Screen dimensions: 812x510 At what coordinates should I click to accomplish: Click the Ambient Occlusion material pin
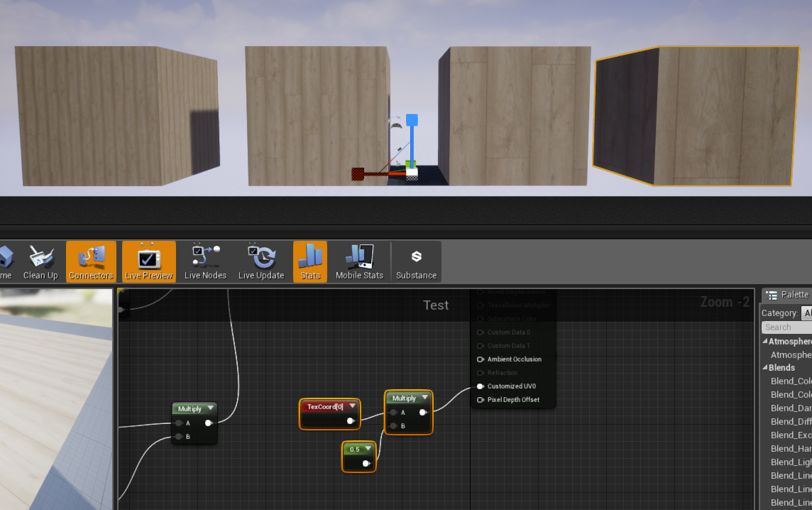coord(480,359)
